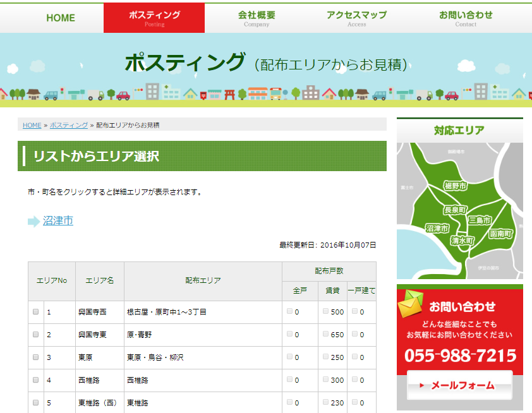
Task: Click the メールフォーム button
Action: [459, 385]
